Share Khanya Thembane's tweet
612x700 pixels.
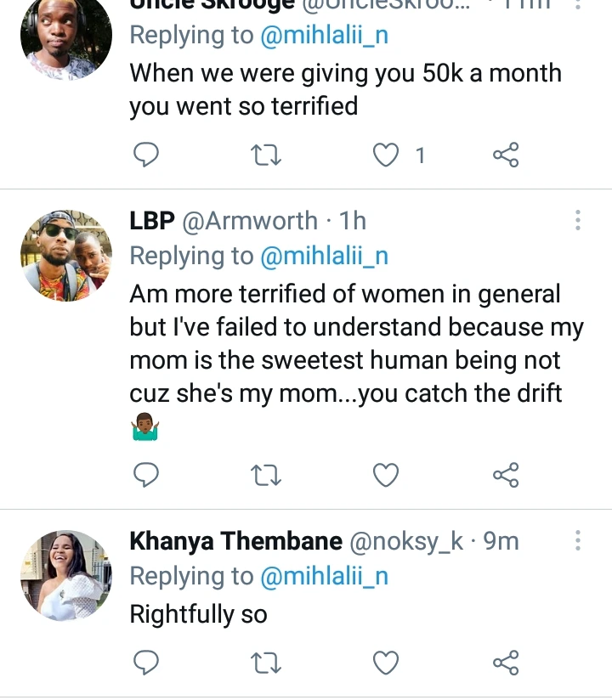coord(506,663)
